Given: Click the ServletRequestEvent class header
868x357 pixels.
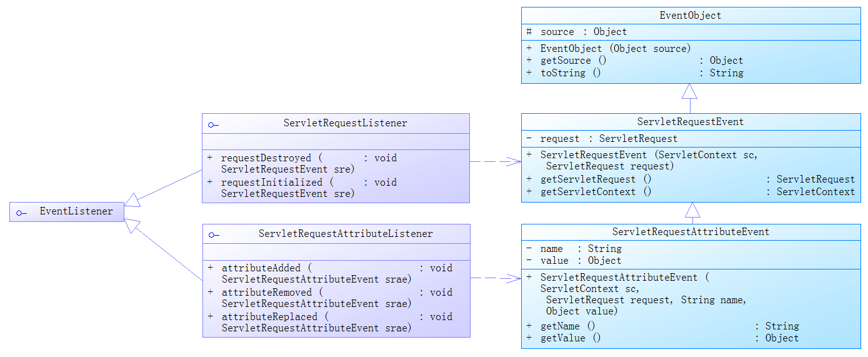Looking at the screenshot, I should pyautogui.click(x=690, y=122).
